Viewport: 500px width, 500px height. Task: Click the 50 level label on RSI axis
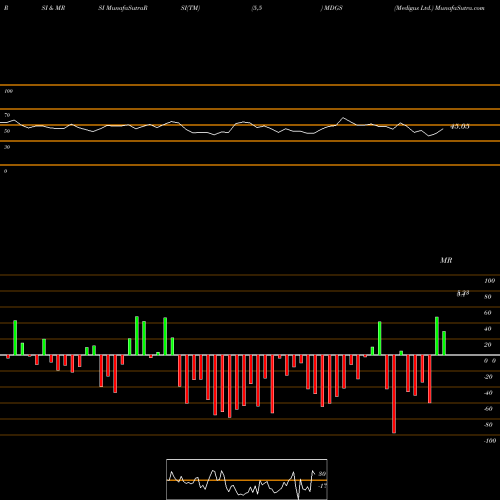[x=7, y=131]
